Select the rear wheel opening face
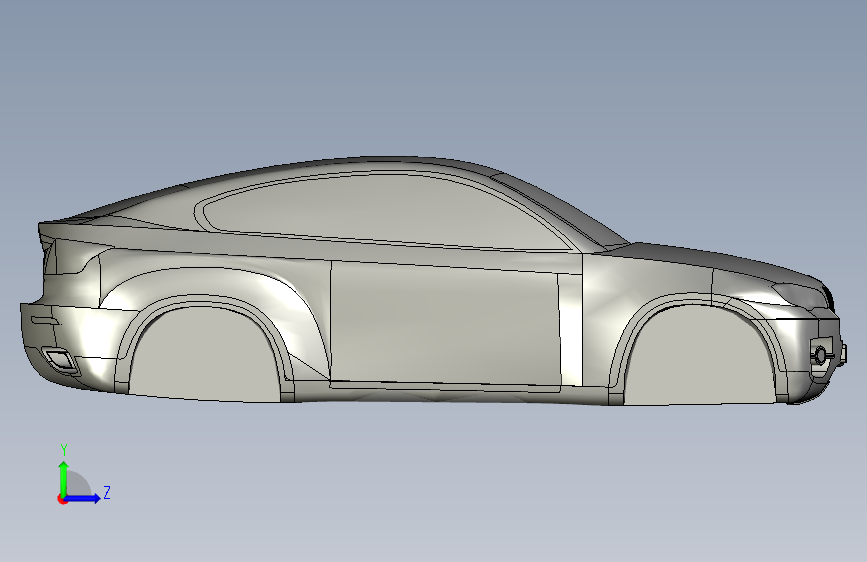Screen dimensions: 867x562 tap(207, 354)
